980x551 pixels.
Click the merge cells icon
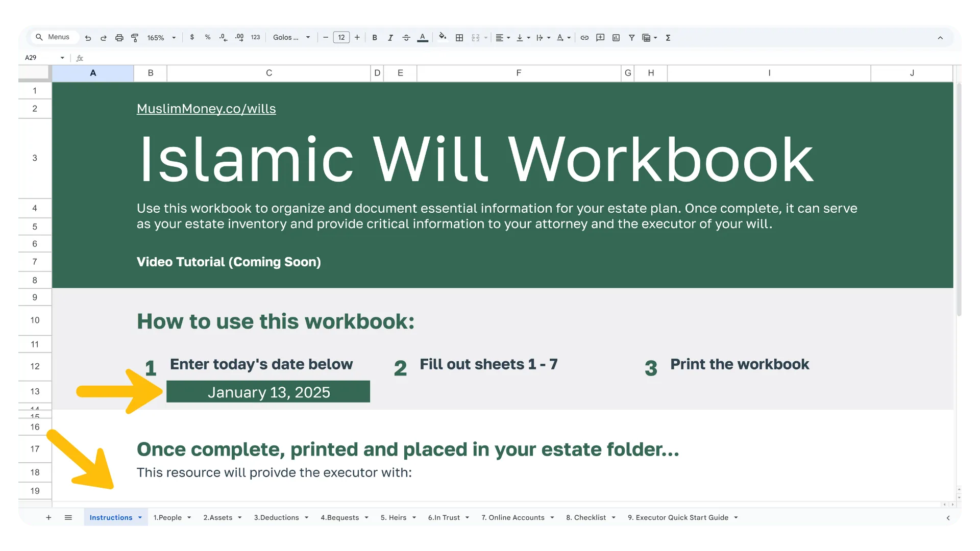[x=476, y=38]
